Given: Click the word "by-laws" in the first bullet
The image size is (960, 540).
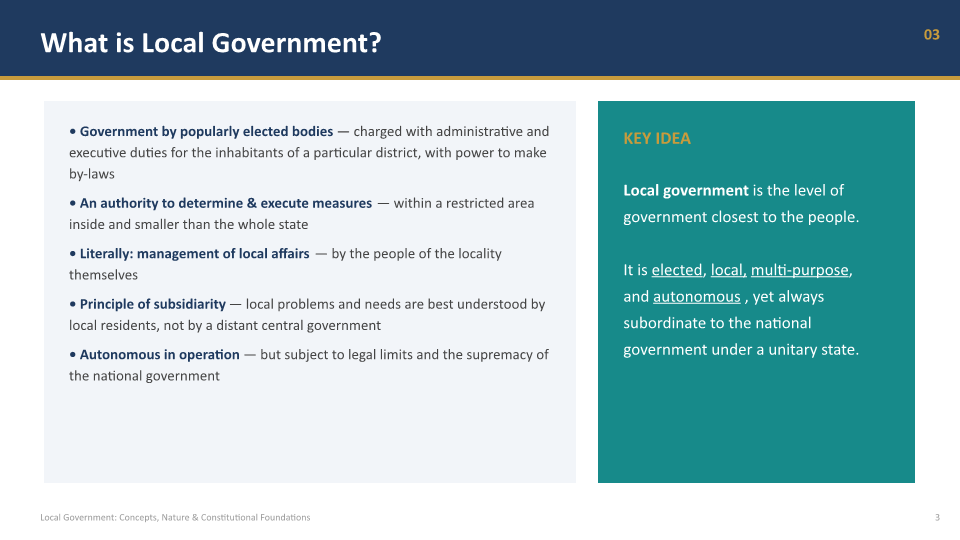Looking at the screenshot, I should 92,174.
